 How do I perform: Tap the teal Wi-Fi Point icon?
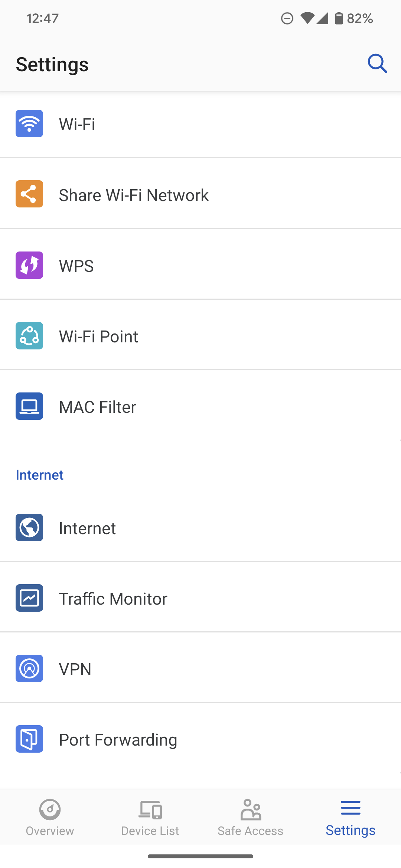click(x=29, y=336)
